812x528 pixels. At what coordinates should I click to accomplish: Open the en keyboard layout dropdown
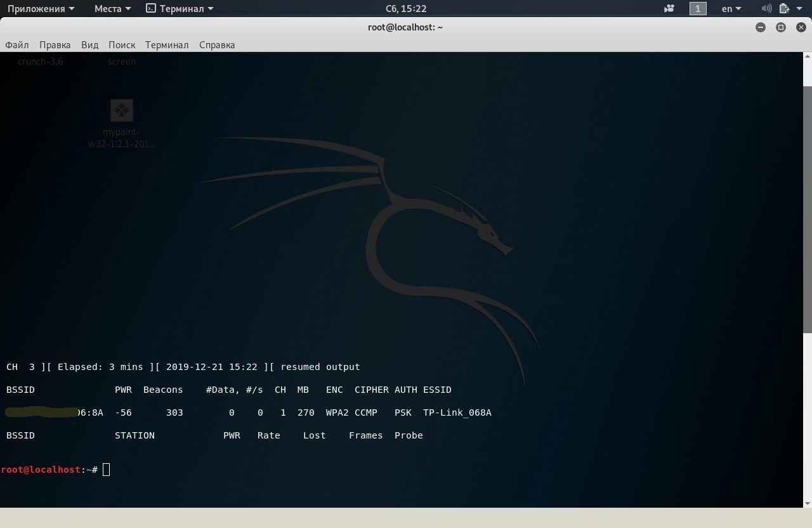pyautogui.click(x=731, y=9)
